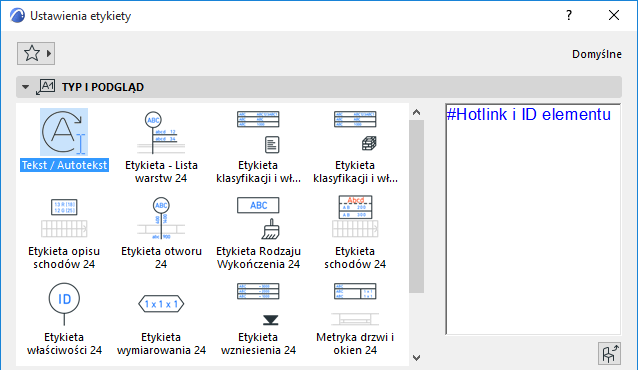The image size is (638, 370).
Task: Close the Ustawienia etykiety dialog
Action: (614, 15)
